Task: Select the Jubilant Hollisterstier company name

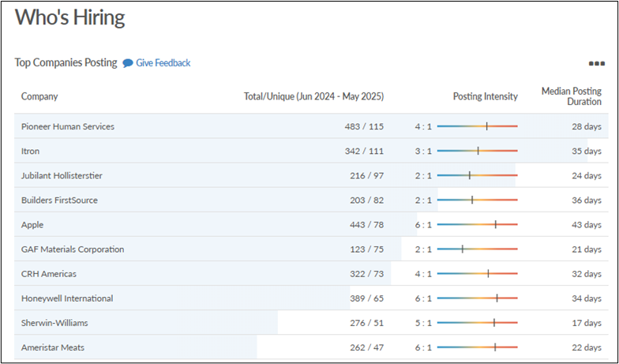Action: (62, 175)
